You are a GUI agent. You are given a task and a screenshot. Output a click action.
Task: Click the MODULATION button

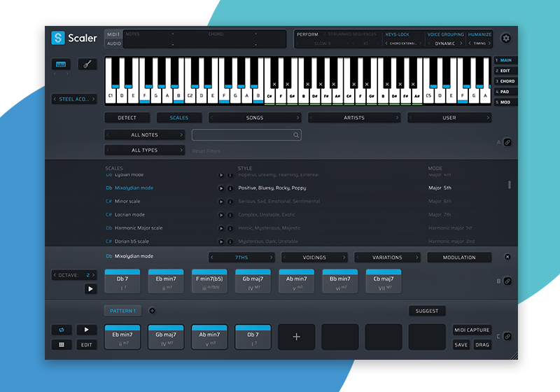(459, 258)
